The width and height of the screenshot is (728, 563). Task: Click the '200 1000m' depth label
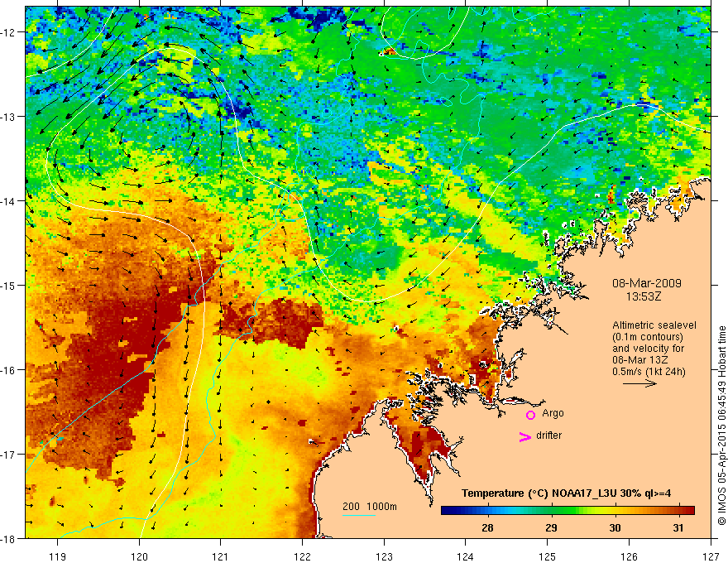pyautogui.click(x=370, y=507)
